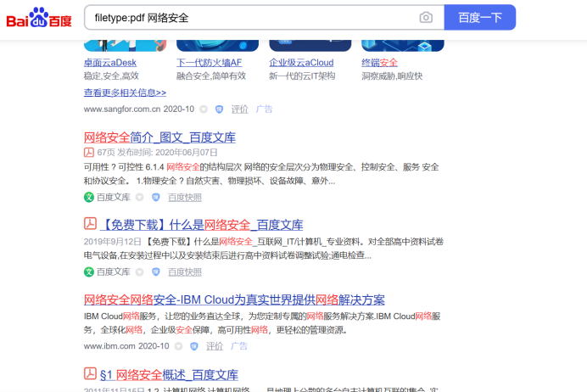Screen dimensions: 587x392
Task: Click 广告 label in IBM result
Action: [x=239, y=346]
